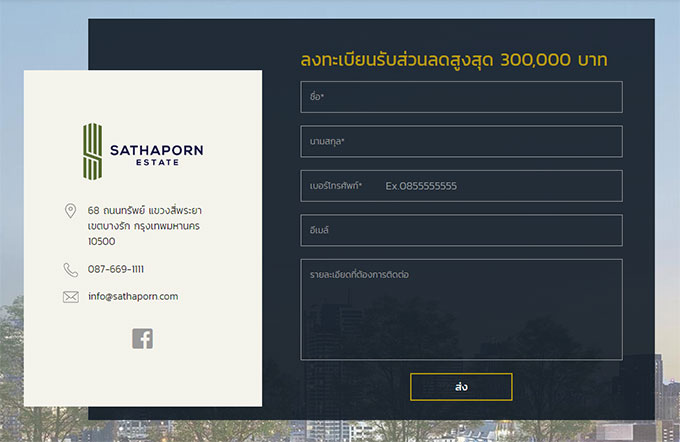Focus the ชื่อ name input field

461,97
